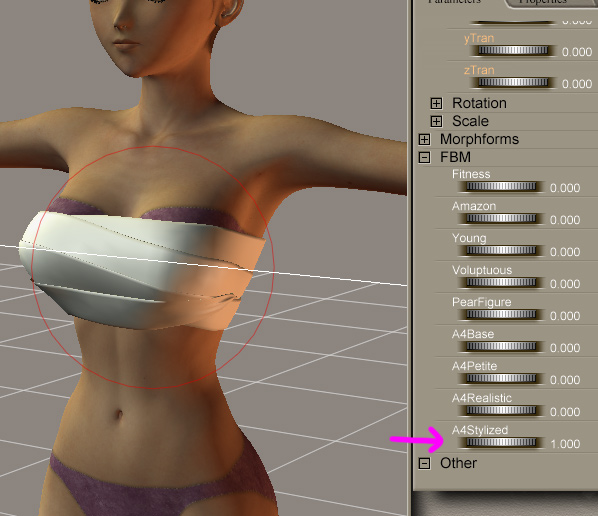Click the yTran parameter dial
The width and height of the screenshot is (598, 516).
(513, 50)
